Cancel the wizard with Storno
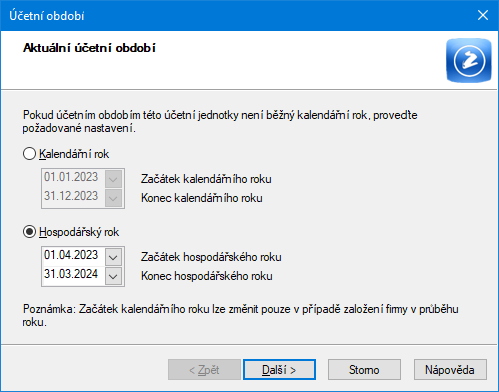Image resolution: width=499 pixels, height=392 pixels. click(x=364, y=369)
